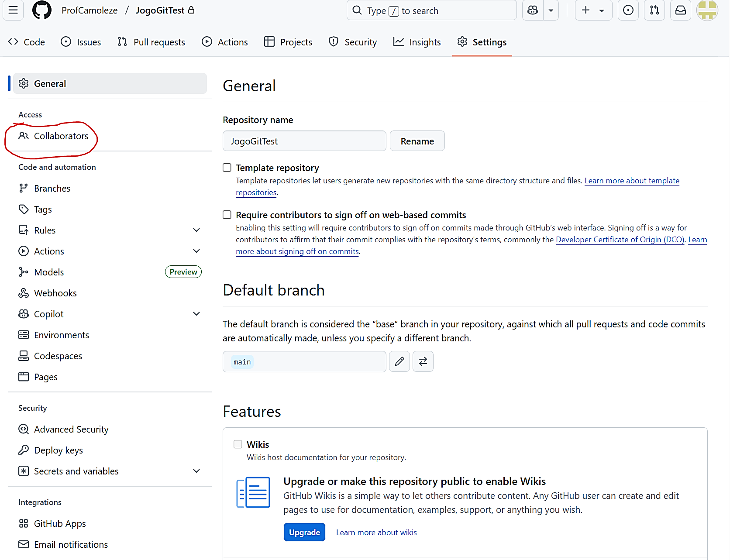Expand Secrets and variables submenu
This screenshot has width=730, height=560.
click(x=196, y=471)
